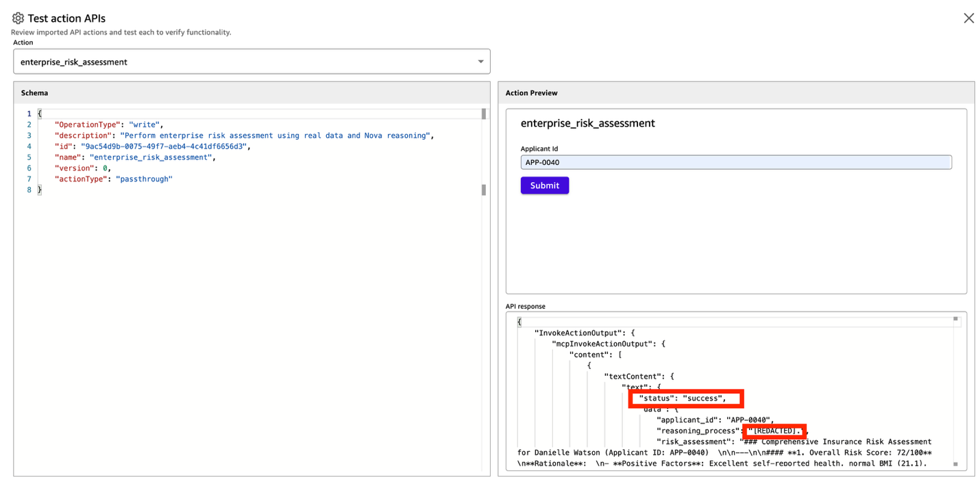
Task: Click the [REDACTED] reasoning_process value
Action: pyautogui.click(x=774, y=431)
